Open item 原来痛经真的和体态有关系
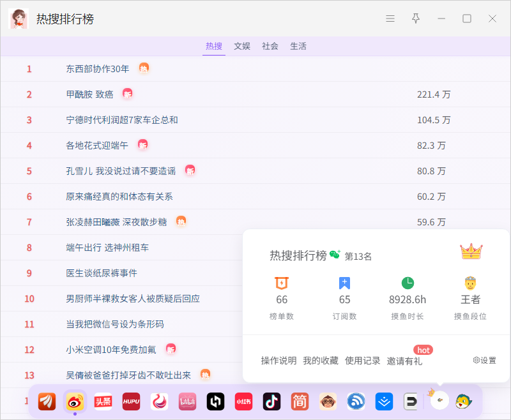The width and height of the screenshot is (511, 420). tap(119, 197)
